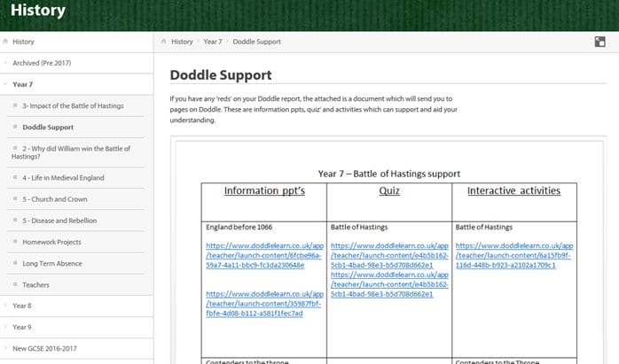619x364 pixels.
Task: Open 4 - Life in Medieval England
Action: click(63, 178)
